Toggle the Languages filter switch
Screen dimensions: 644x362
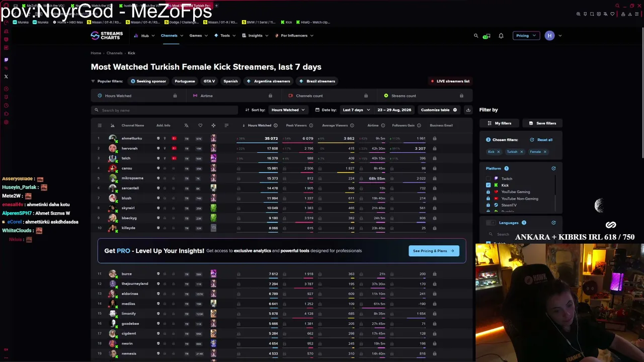point(491,223)
